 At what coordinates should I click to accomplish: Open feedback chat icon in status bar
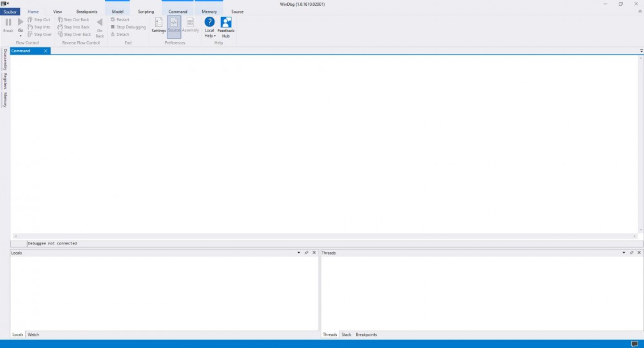(634, 343)
